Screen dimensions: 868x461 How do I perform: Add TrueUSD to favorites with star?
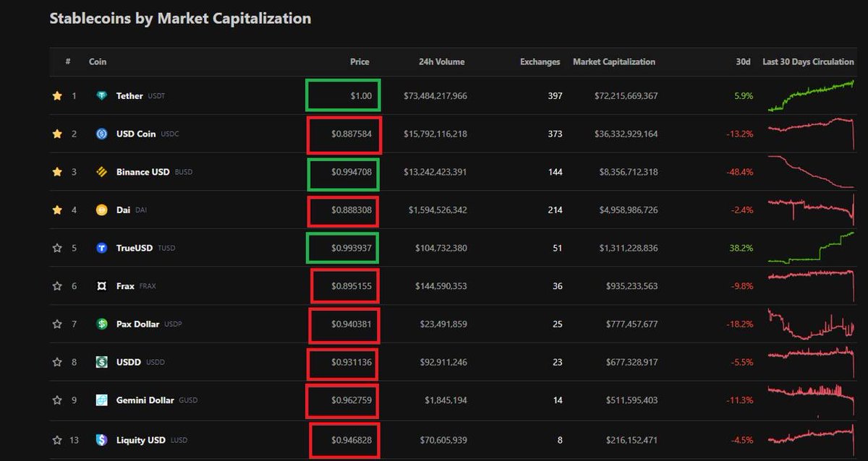click(x=57, y=248)
